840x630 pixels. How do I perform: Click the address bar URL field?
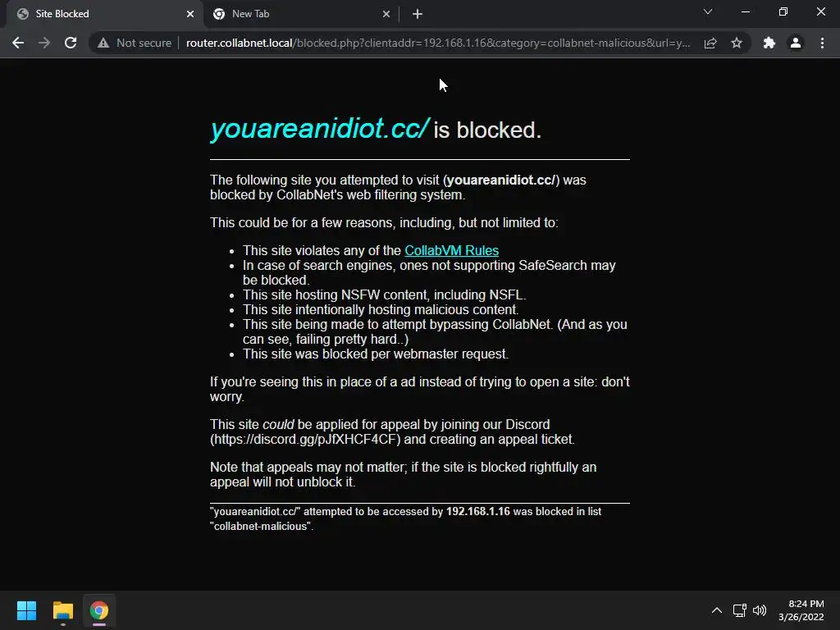pyautogui.click(x=438, y=43)
